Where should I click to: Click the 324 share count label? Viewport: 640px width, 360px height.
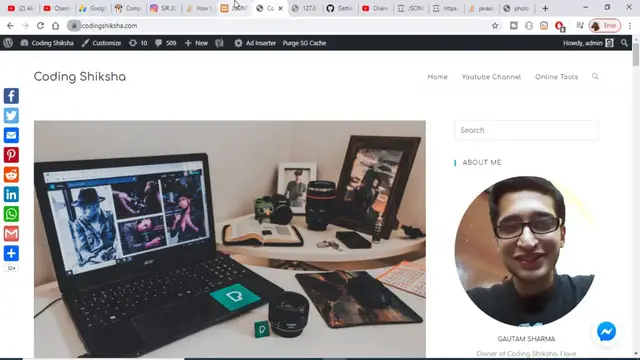(11, 268)
